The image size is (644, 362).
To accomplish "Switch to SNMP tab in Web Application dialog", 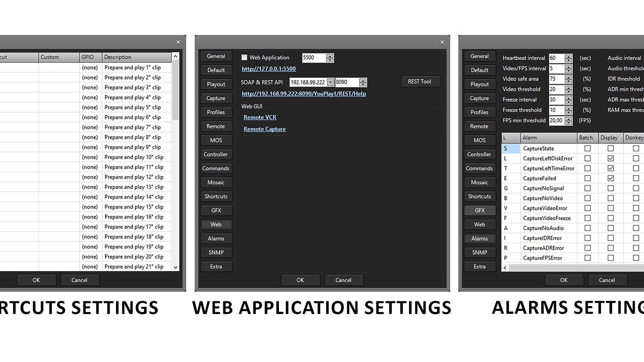I will tap(216, 252).
